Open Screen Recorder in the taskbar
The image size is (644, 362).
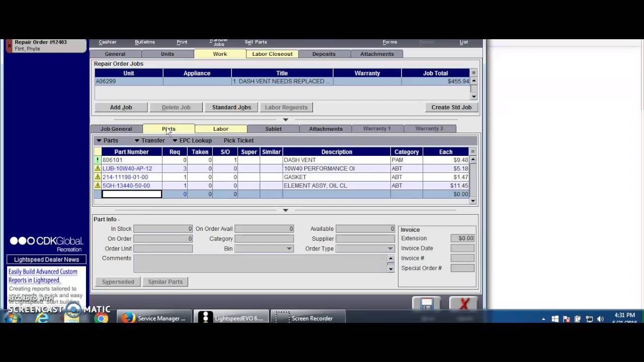(309, 318)
